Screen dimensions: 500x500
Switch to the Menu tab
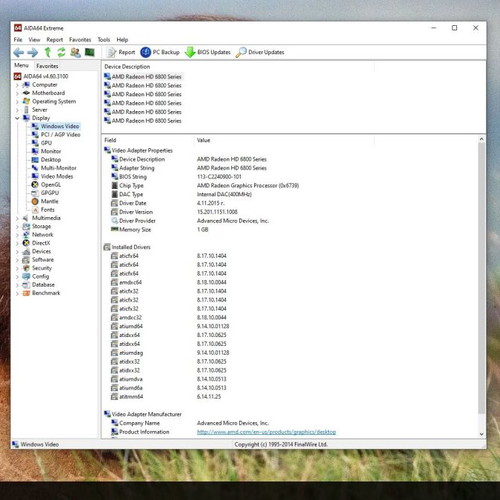pyautogui.click(x=21, y=65)
